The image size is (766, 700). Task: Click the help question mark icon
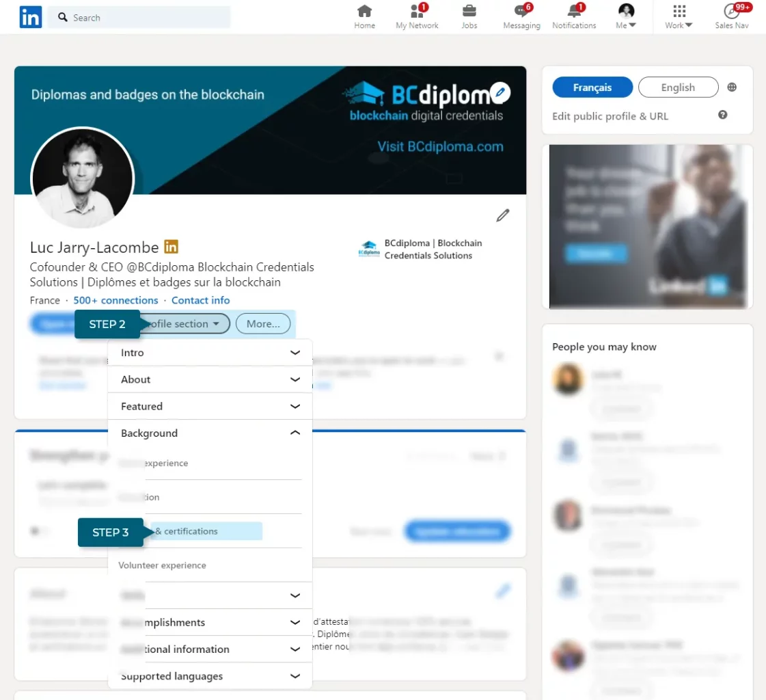[x=722, y=115]
